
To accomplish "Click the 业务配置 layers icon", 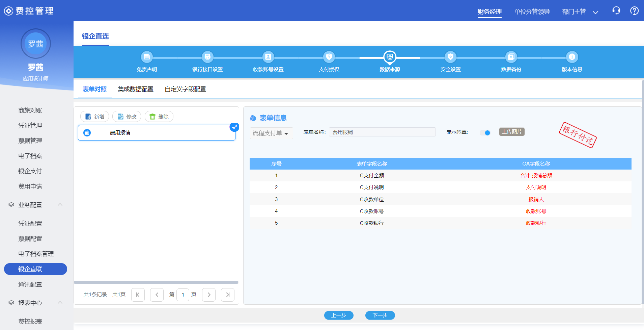I will 11,205.
